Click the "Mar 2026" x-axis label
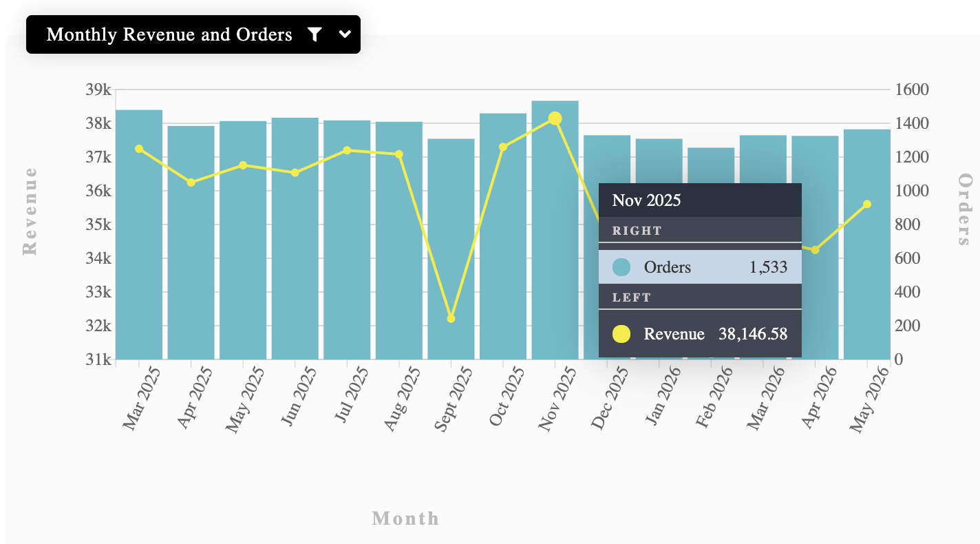The width and height of the screenshot is (980, 544). coord(766,399)
